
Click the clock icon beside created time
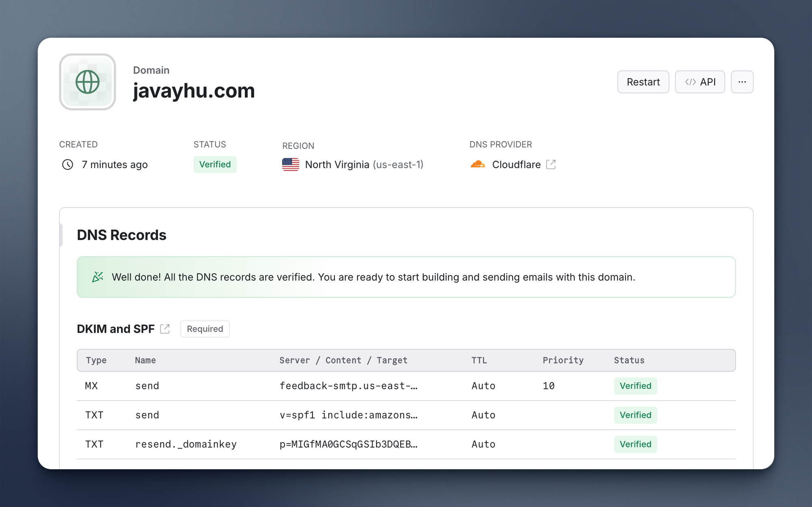67,165
